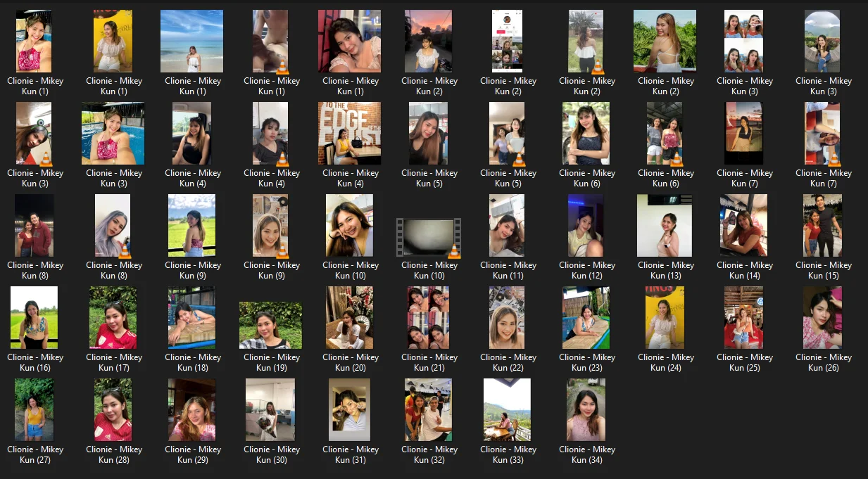Screen dimensions: 868x479
Task: Select the VLC video named Kun (2)
Action: 586,41
